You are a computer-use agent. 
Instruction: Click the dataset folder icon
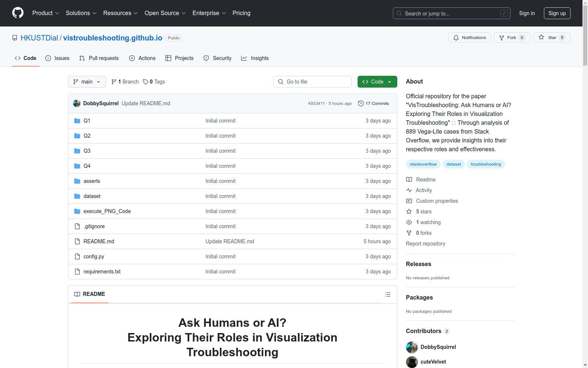pyautogui.click(x=77, y=196)
